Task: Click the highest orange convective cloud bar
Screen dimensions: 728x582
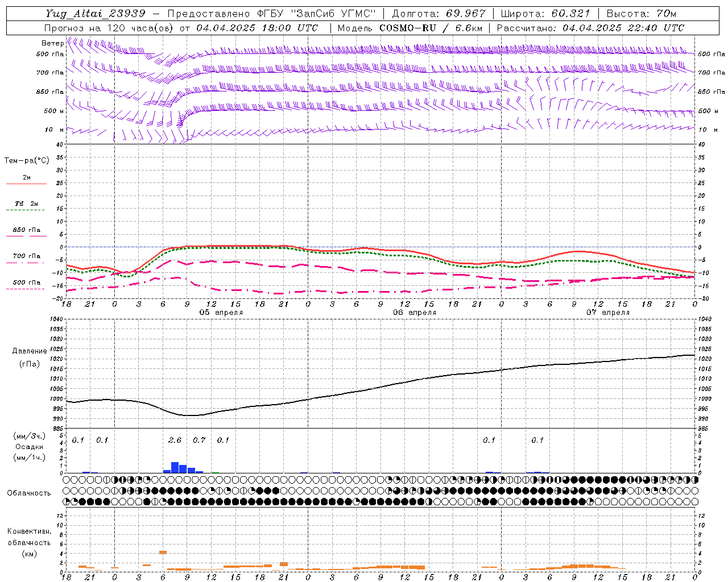Action: pos(163,552)
